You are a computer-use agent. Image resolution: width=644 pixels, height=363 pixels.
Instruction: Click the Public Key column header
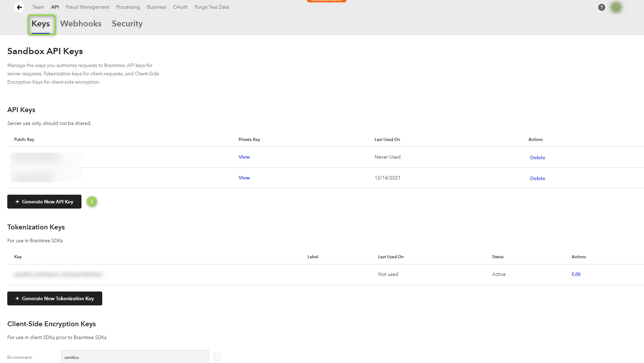tap(24, 140)
